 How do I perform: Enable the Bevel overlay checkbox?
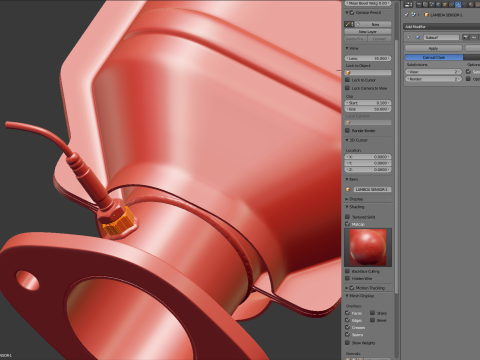point(372,320)
